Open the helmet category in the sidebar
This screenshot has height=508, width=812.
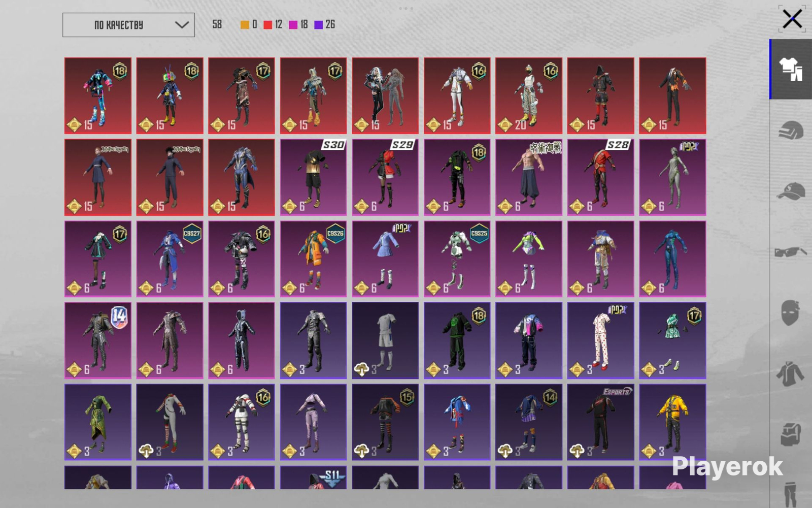(791, 131)
